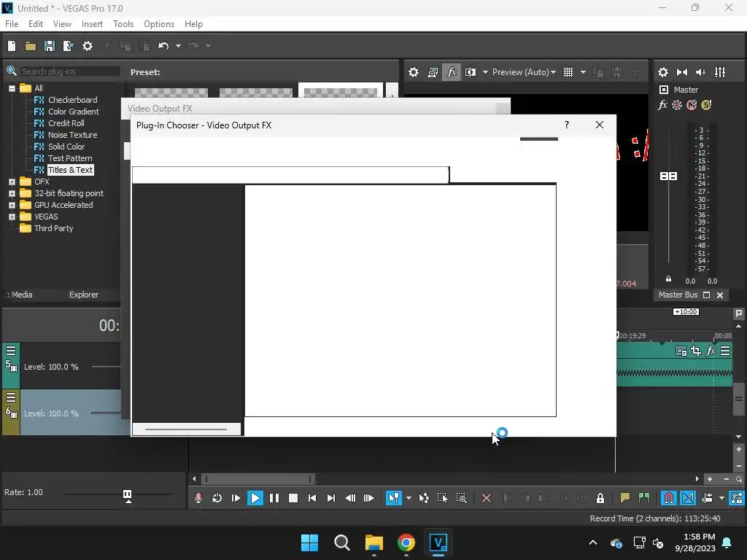
Task: Open the Insert menu
Action: tap(92, 24)
